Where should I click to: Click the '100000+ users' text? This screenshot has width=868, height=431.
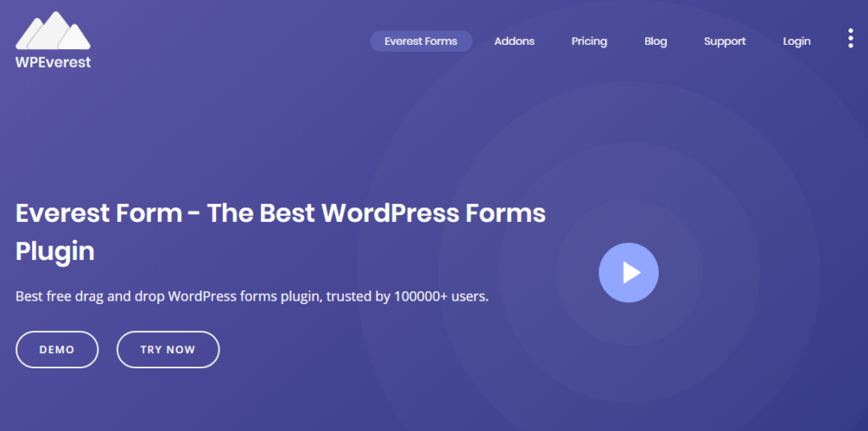441,297
